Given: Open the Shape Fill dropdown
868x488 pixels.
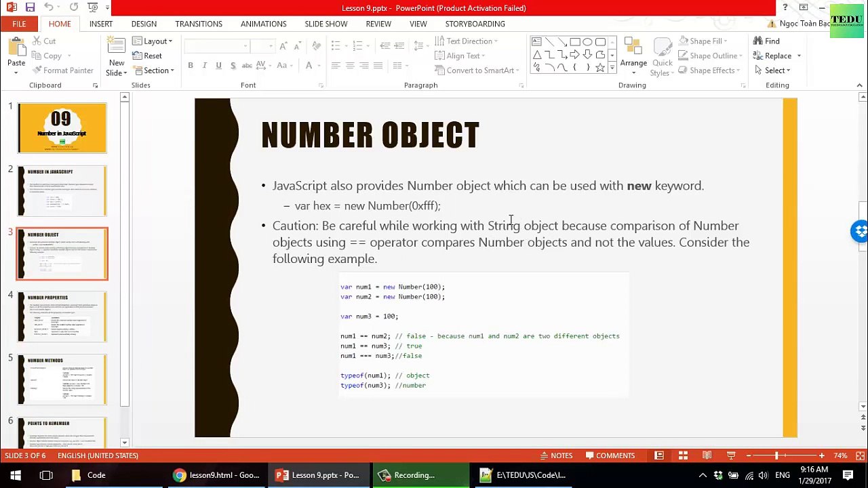Looking at the screenshot, I should pos(703,41).
